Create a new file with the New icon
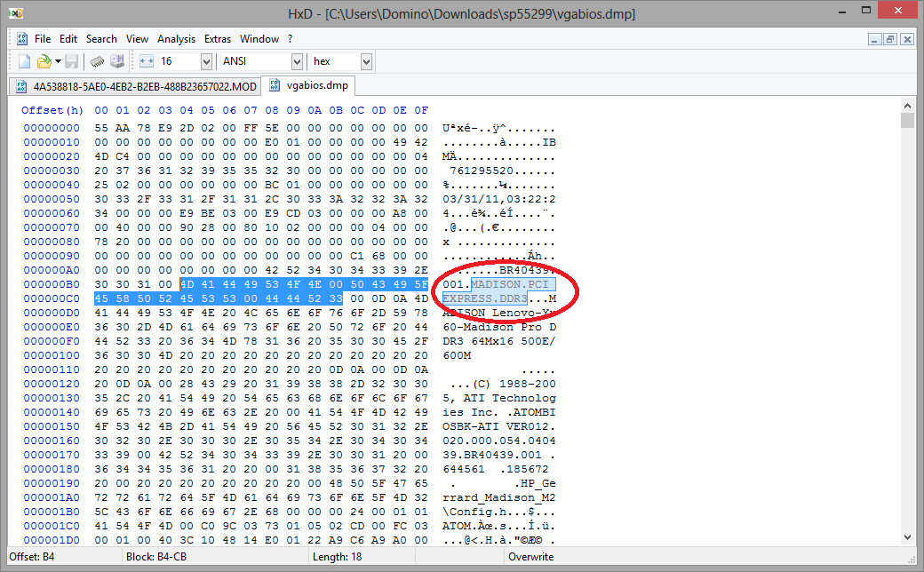Viewport: 924px width, 572px height. (24, 60)
